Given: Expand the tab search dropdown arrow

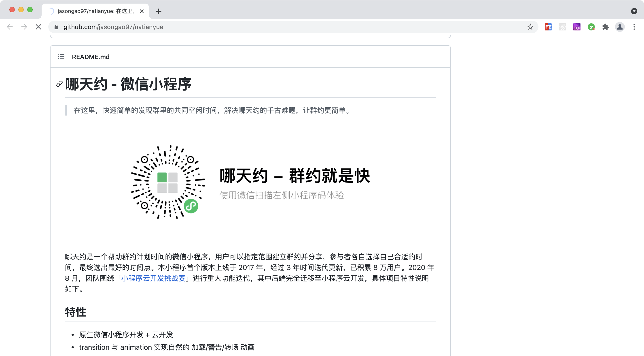Looking at the screenshot, I should pyautogui.click(x=634, y=11).
